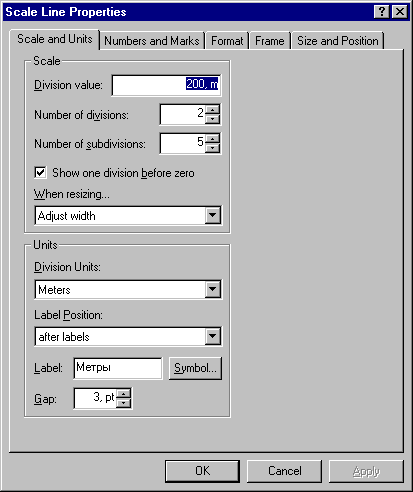This screenshot has width=413, height=492.
Task: Increase the Gap value spinner
Action: tap(124, 394)
